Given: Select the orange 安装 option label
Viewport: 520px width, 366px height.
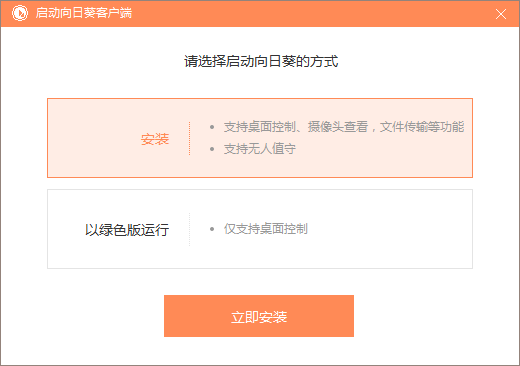Looking at the screenshot, I should click(x=155, y=139).
